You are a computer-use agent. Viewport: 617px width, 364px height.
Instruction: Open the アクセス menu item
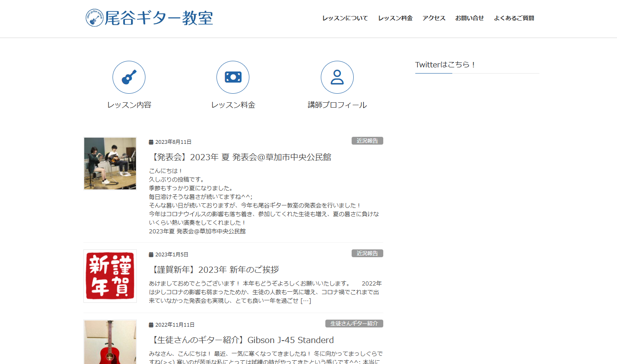(434, 18)
